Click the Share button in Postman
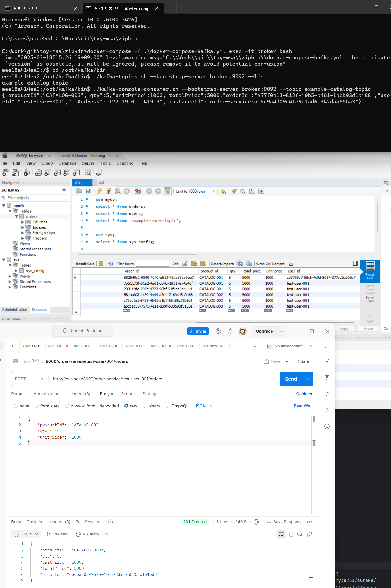 (x=304, y=361)
